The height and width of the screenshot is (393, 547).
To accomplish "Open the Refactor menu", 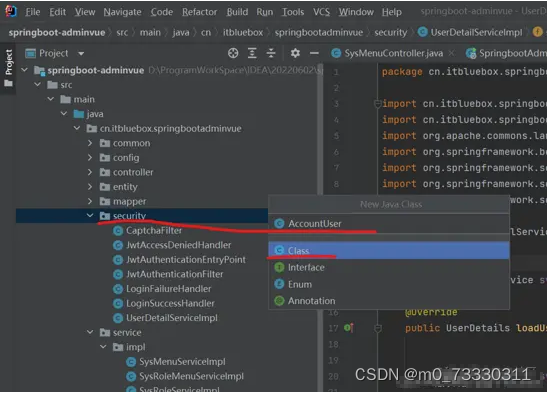I will (x=199, y=12).
